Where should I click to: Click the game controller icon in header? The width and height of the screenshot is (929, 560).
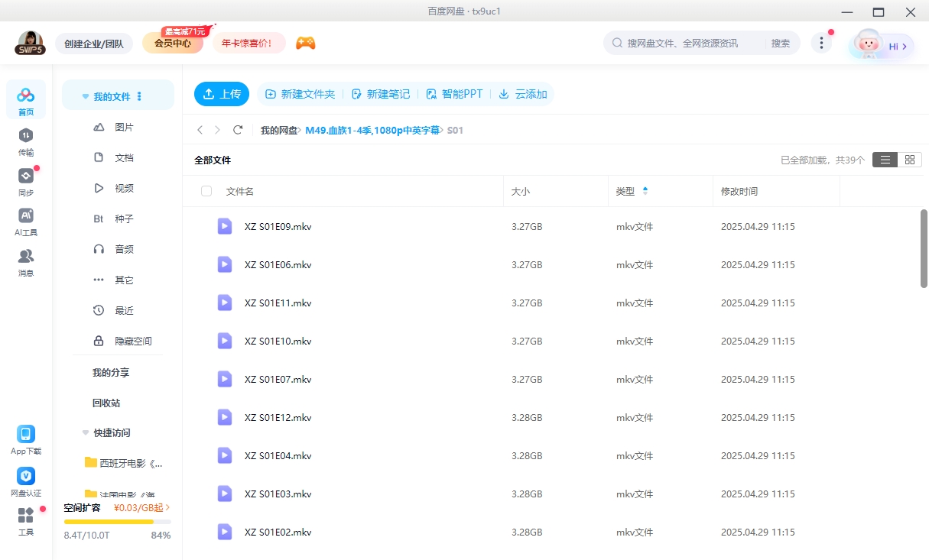click(x=306, y=43)
